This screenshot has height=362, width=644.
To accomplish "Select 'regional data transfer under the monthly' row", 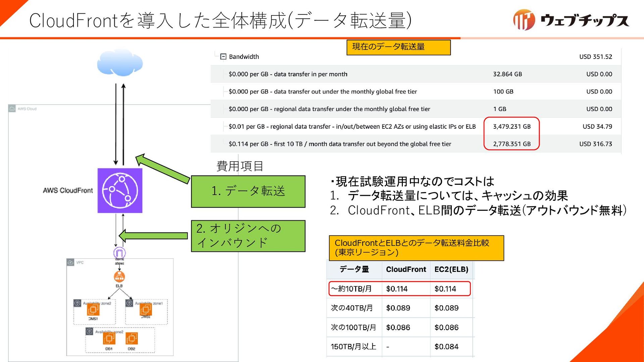I will 416,109.
